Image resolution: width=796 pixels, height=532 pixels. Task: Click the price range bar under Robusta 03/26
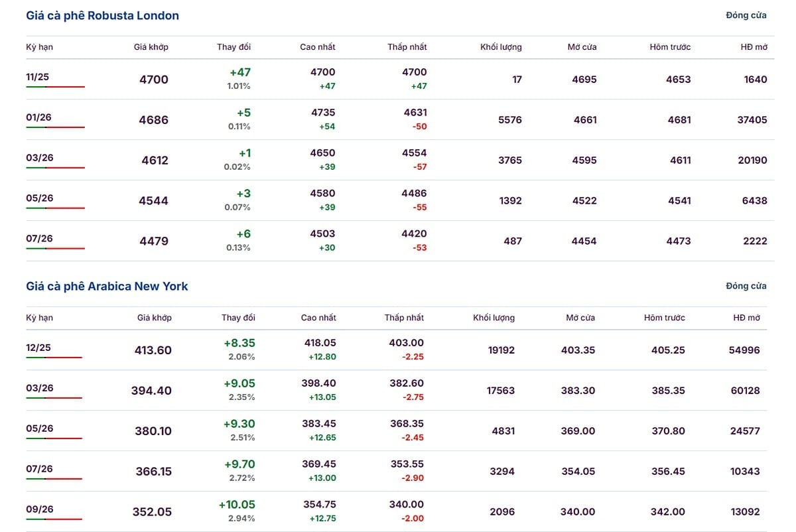55,168
